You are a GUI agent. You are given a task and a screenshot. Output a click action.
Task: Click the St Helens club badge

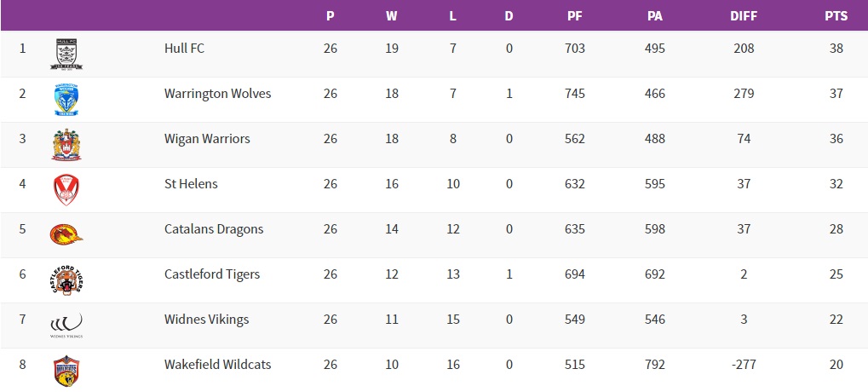point(66,189)
